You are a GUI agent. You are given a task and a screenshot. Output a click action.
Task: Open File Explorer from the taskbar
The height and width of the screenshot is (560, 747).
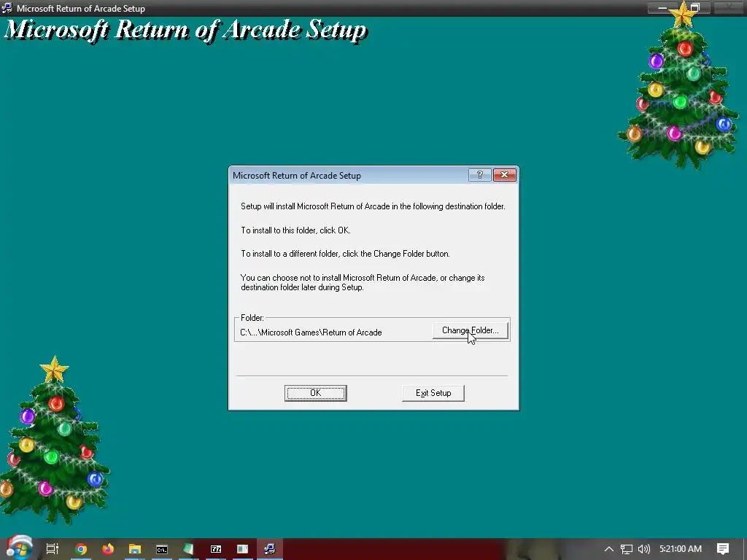[135, 549]
